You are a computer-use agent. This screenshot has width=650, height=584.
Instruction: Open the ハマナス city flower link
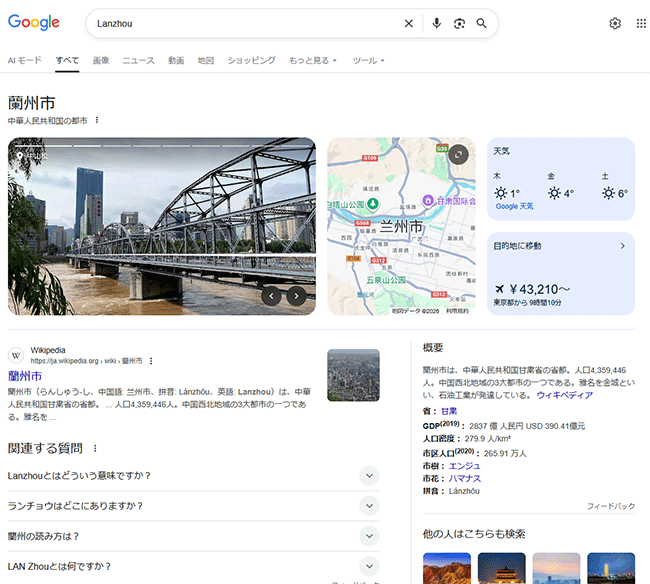tap(465, 478)
